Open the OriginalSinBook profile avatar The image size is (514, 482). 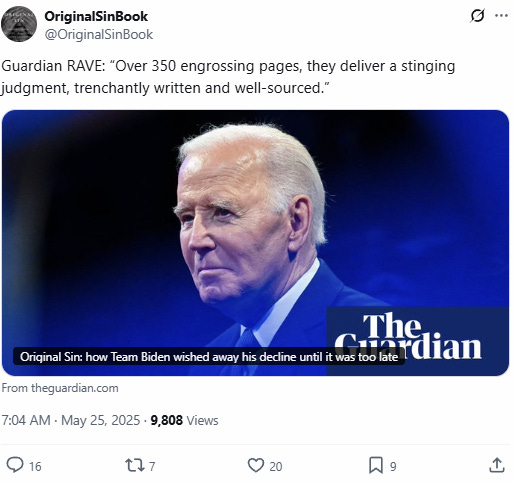point(19,24)
